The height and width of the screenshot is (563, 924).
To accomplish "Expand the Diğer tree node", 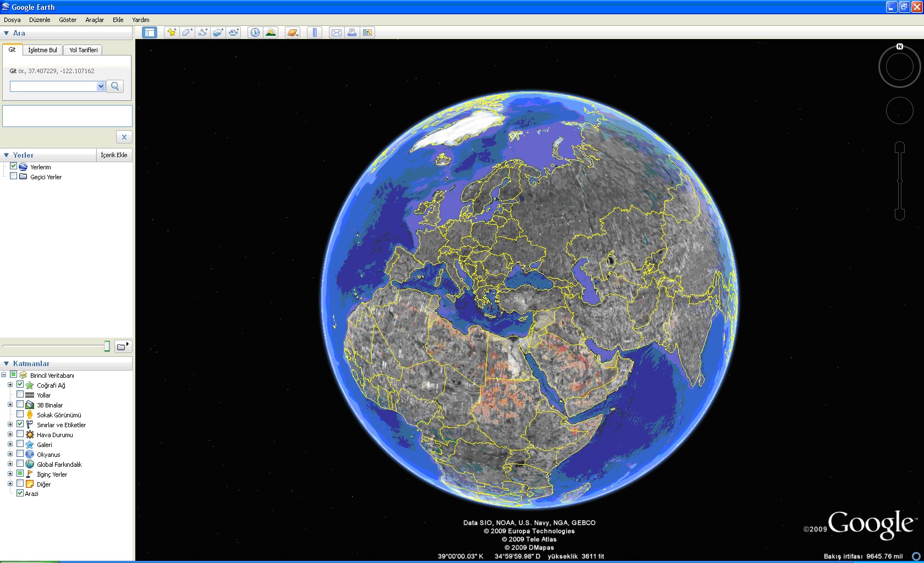I will point(10,484).
